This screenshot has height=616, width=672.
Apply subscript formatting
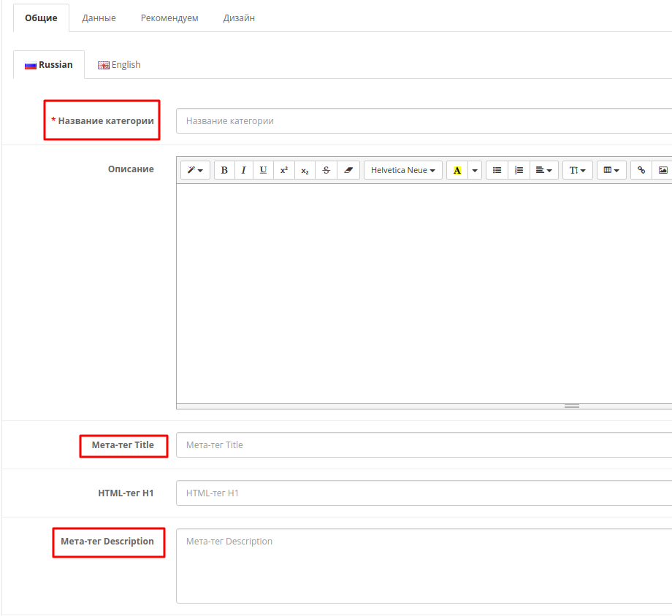[305, 170]
